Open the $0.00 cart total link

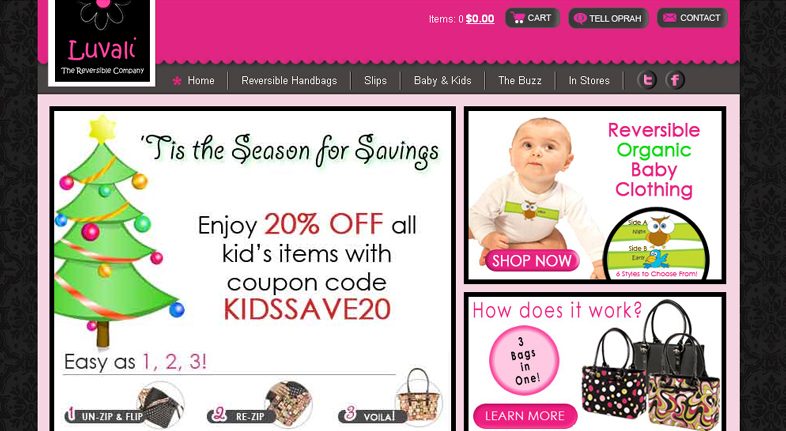(x=480, y=19)
